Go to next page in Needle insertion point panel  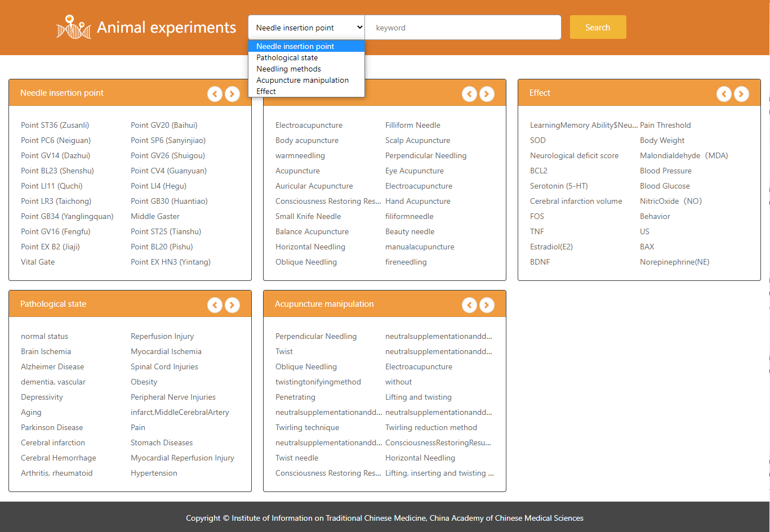232,94
